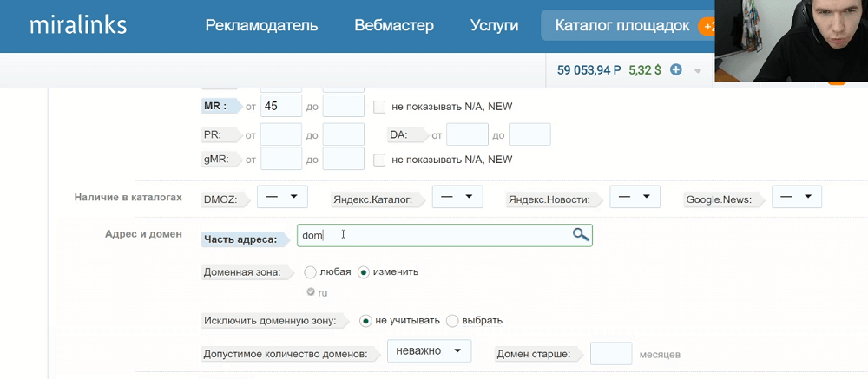Viewport: 868px width, 379px height.
Task: Open the Вебмастер menu
Action: pos(394,25)
